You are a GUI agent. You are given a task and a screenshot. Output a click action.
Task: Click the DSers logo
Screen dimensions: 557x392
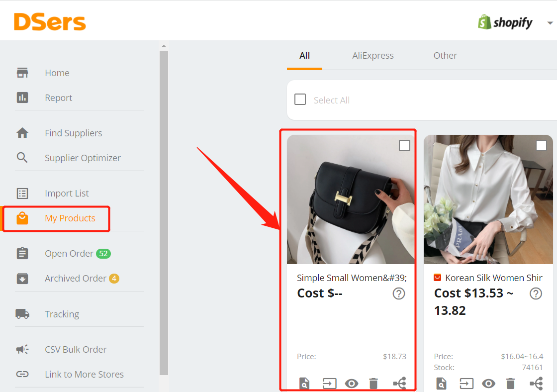50,22
